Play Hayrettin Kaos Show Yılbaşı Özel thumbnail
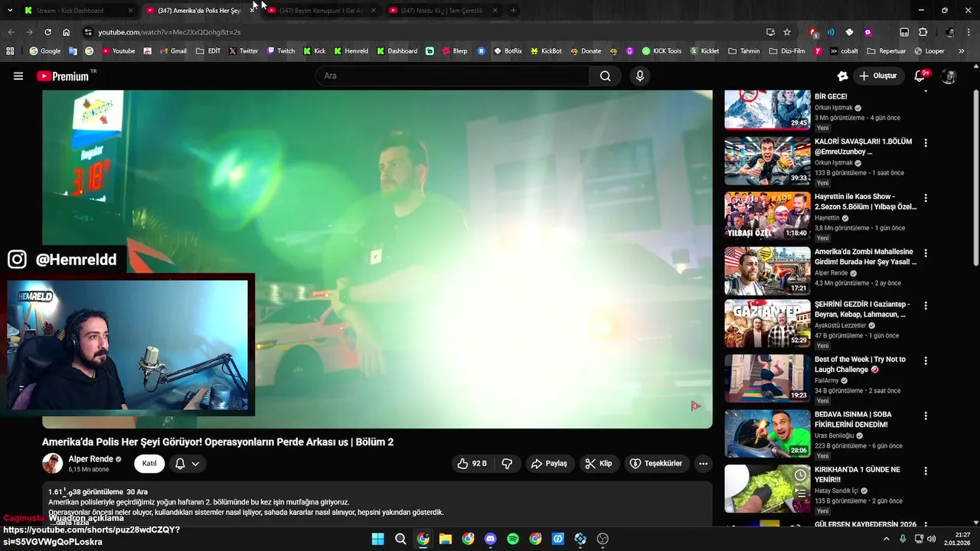 [767, 216]
